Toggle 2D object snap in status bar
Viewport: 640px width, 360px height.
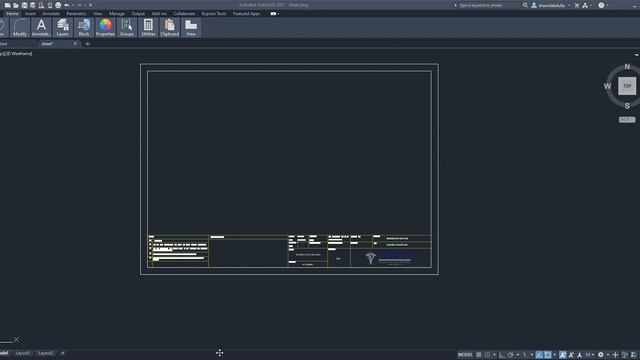pos(547,355)
